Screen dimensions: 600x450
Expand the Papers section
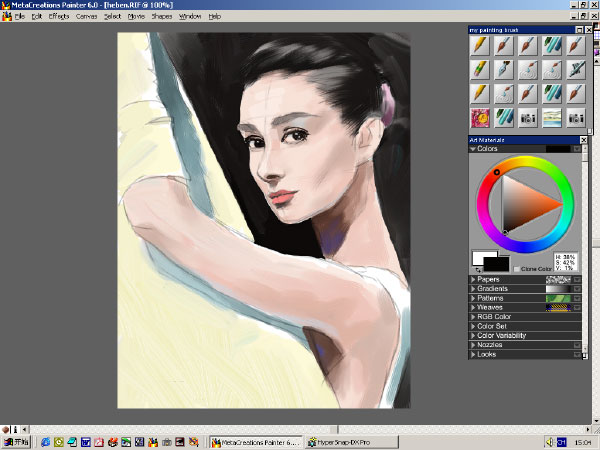coord(473,279)
